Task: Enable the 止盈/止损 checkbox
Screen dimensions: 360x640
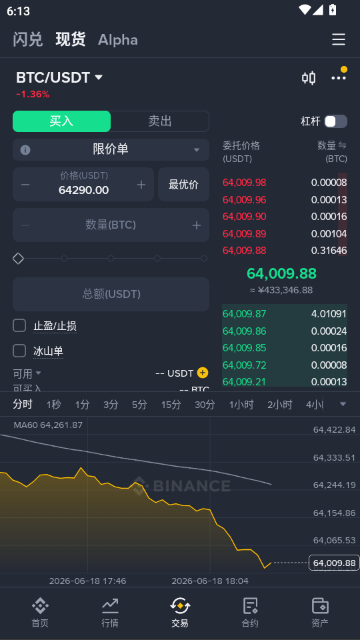Action: (20, 325)
